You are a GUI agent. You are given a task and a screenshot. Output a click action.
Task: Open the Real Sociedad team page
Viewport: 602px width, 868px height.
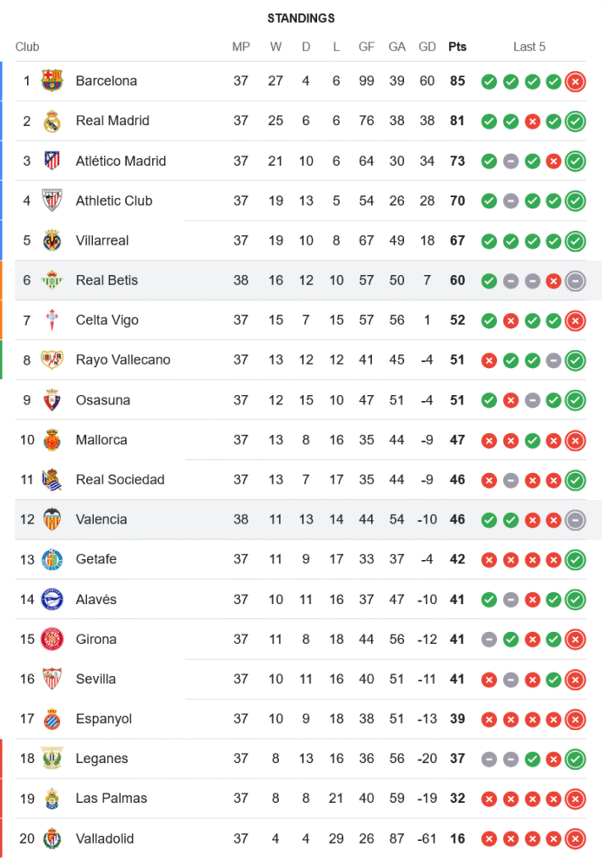point(120,479)
